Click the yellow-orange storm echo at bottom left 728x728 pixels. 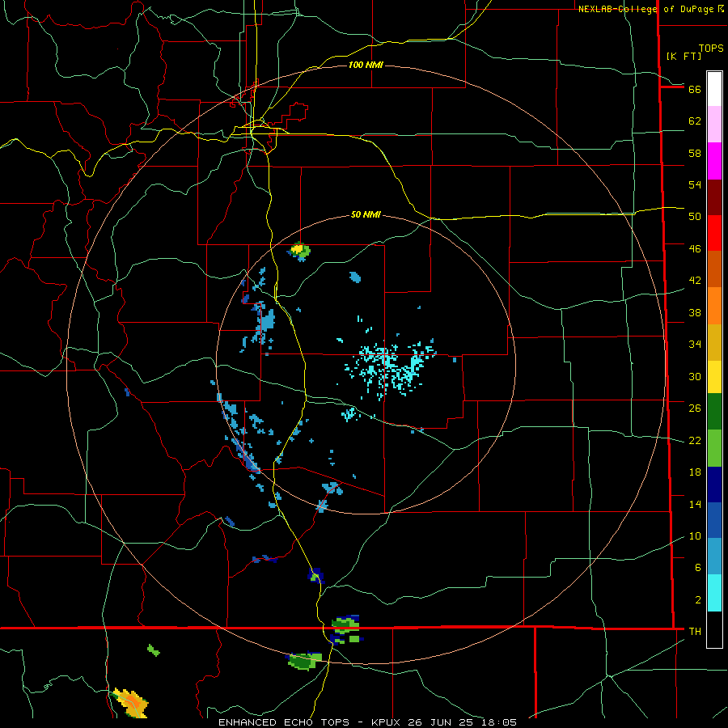tap(130, 702)
